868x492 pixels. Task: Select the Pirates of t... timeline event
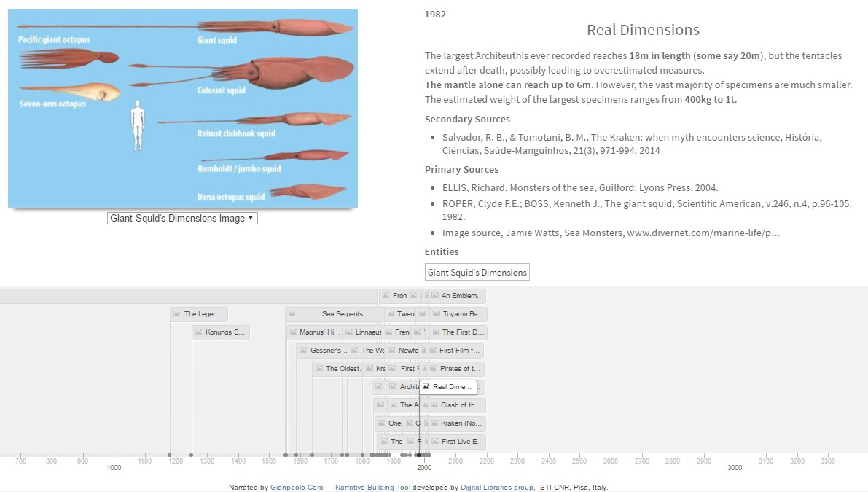460,369
